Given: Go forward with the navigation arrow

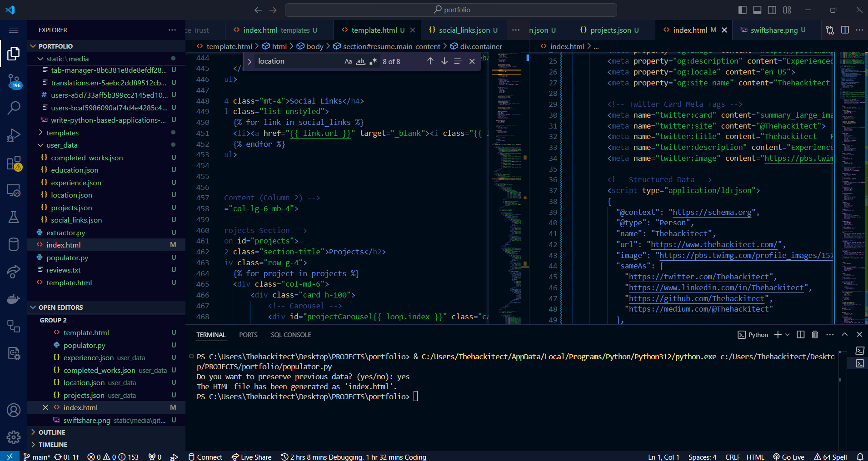Looking at the screenshot, I should (273, 10).
